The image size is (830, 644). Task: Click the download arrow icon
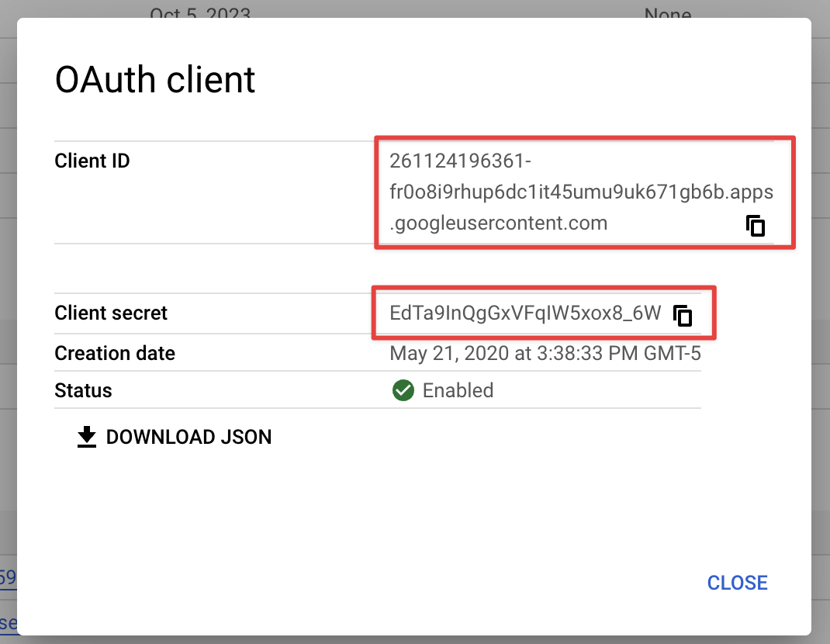87,437
